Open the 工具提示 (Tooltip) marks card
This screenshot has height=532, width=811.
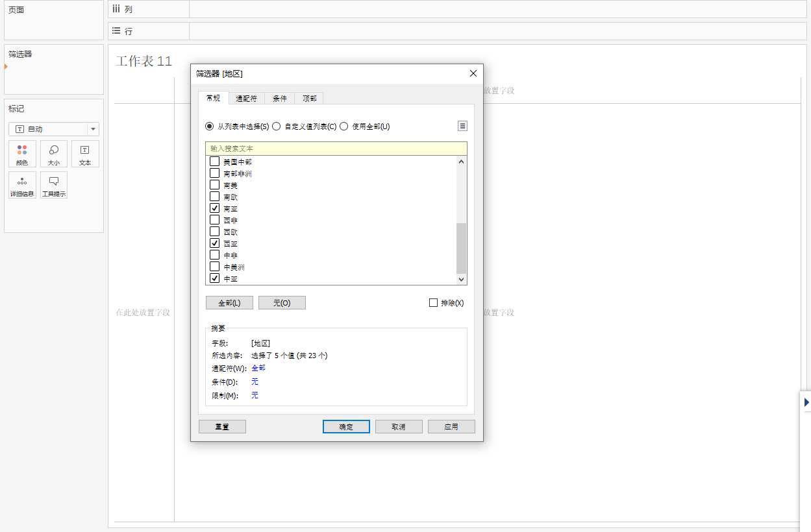point(54,185)
